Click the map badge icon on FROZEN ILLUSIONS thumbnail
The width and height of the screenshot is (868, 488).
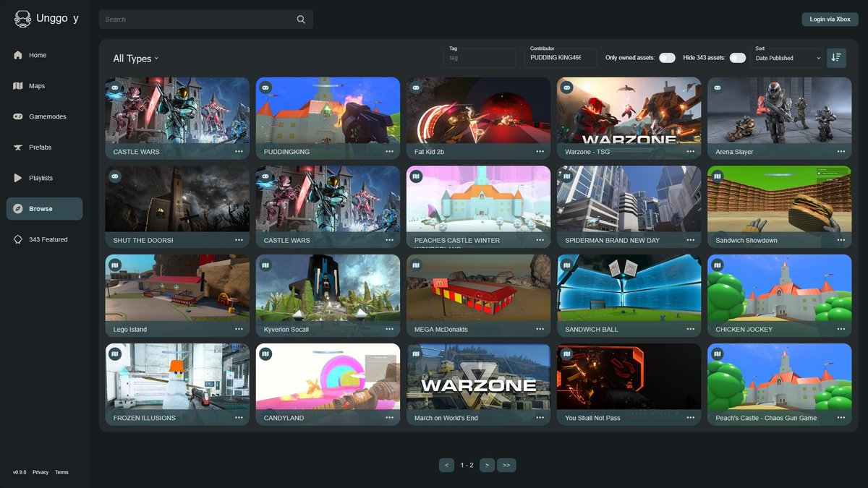pos(115,354)
